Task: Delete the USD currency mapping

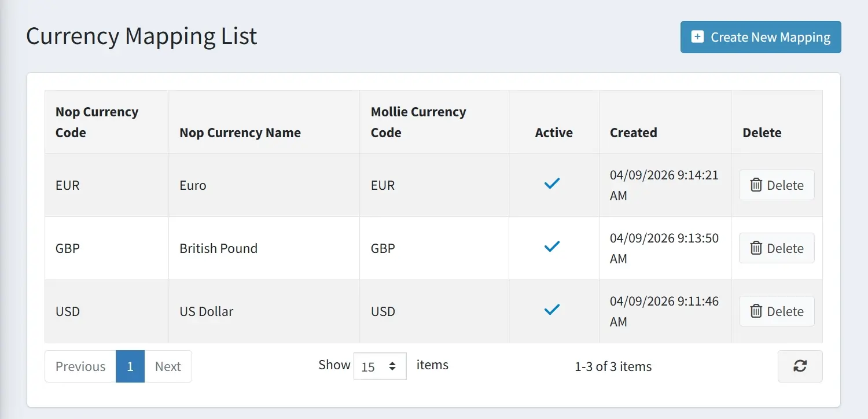Action: point(777,311)
